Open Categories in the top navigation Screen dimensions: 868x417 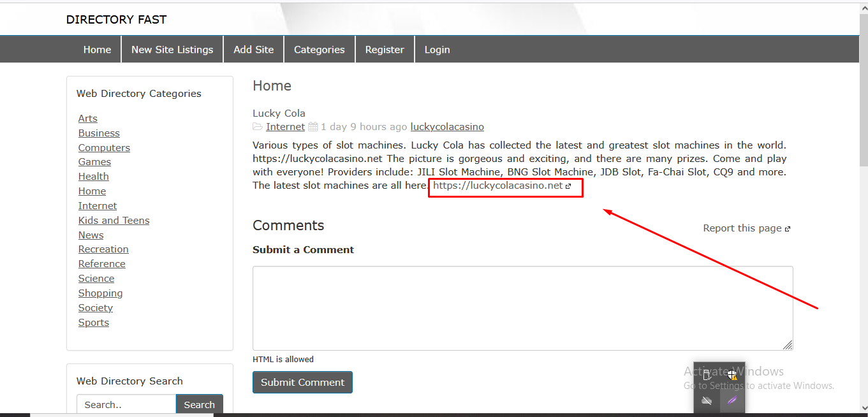pyautogui.click(x=320, y=49)
